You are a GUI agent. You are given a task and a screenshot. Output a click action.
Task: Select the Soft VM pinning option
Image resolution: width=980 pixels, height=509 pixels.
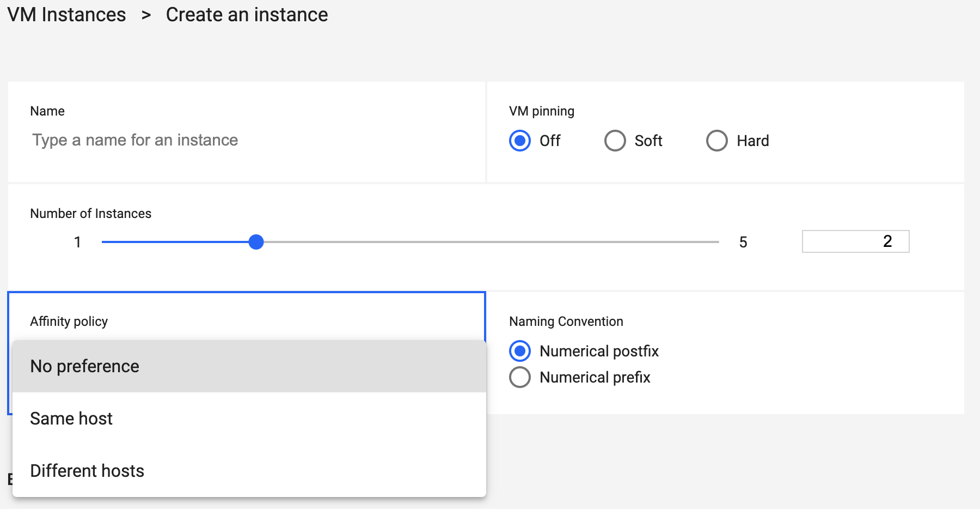[615, 141]
